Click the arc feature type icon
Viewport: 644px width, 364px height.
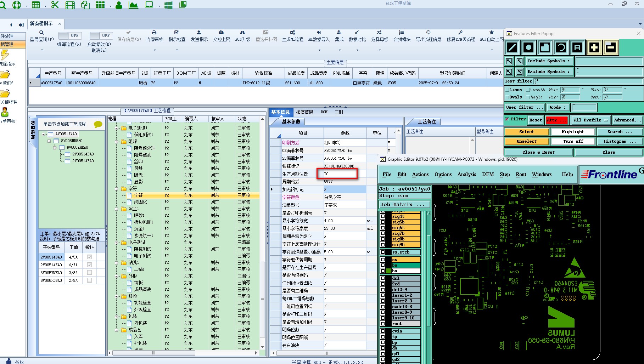coord(561,47)
